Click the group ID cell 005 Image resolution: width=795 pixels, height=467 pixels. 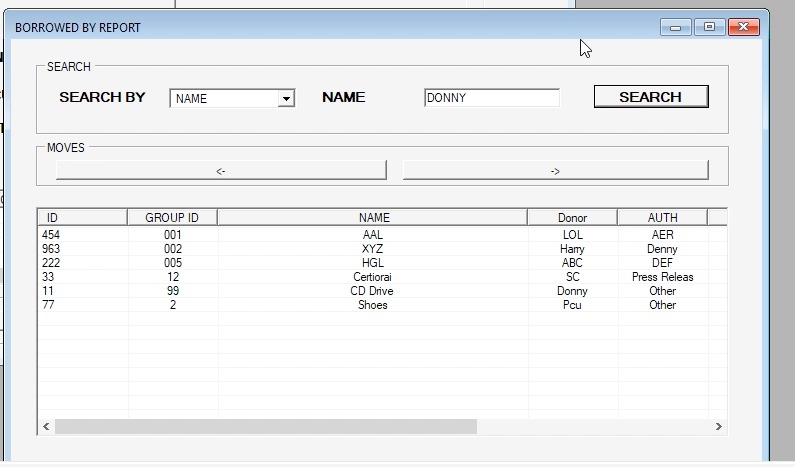click(x=173, y=263)
